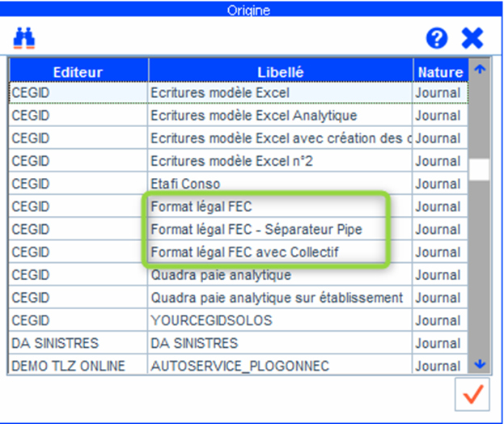
Task: Click the DA SINISTRES editor cell
Action: (48, 343)
